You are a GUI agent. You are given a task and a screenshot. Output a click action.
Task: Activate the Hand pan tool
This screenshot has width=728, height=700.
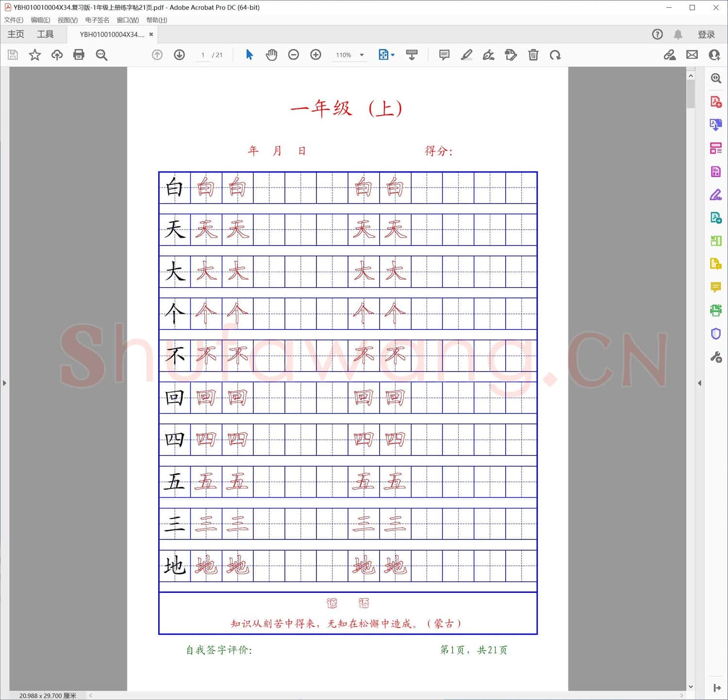[271, 55]
